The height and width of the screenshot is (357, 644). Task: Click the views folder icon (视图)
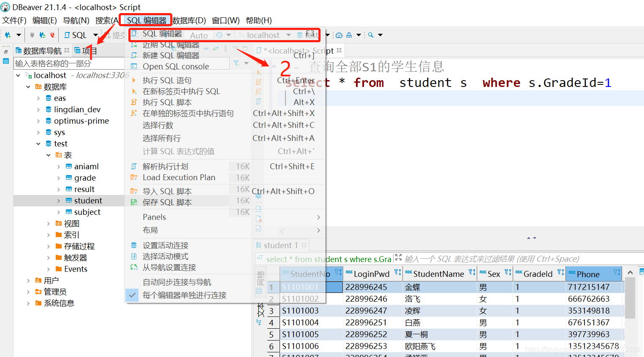[x=59, y=223]
